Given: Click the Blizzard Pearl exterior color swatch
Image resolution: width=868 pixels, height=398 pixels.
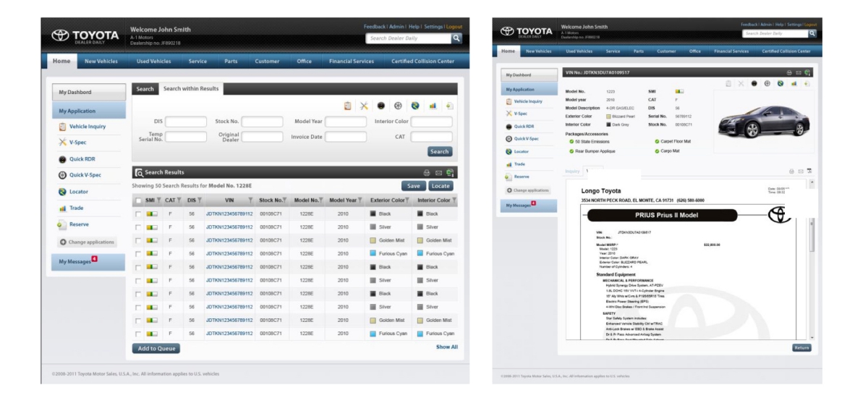Looking at the screenshot, I should tap(609, 116).
